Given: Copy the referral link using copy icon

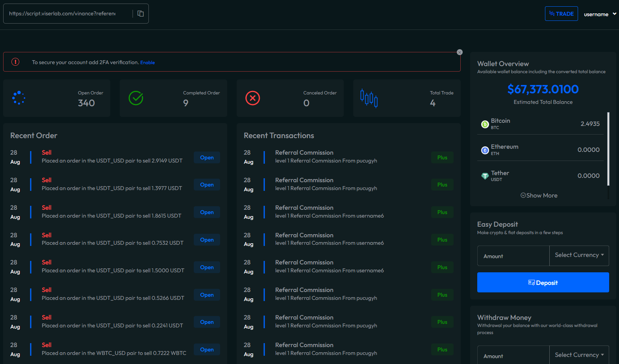Looking at the screenshot, I should click(141, 14).
